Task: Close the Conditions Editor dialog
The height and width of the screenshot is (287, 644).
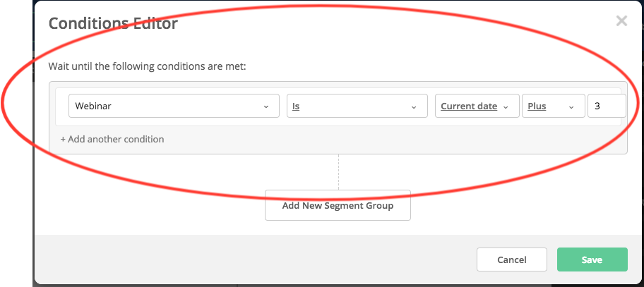Action: (x=621, y=21)
